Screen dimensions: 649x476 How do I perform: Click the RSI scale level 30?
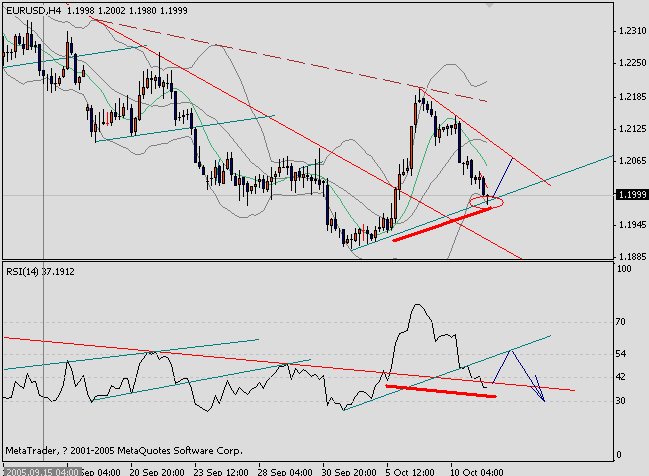tap(620, 401)
